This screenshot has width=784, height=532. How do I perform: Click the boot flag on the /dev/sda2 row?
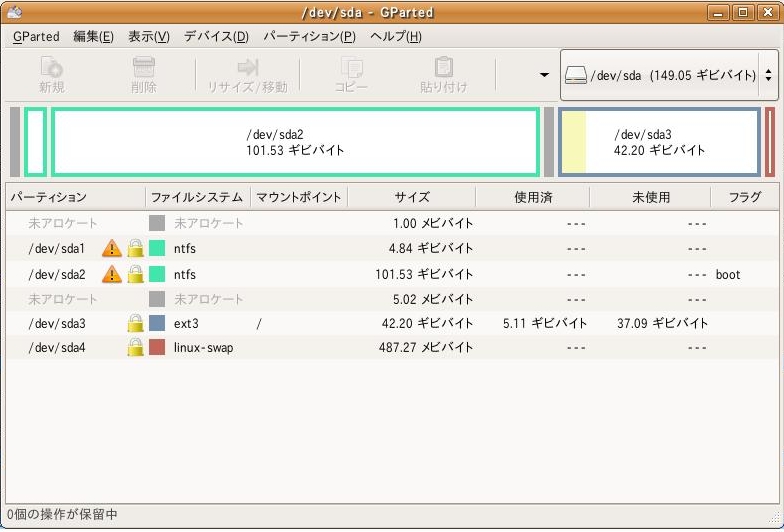click(728, 274)
